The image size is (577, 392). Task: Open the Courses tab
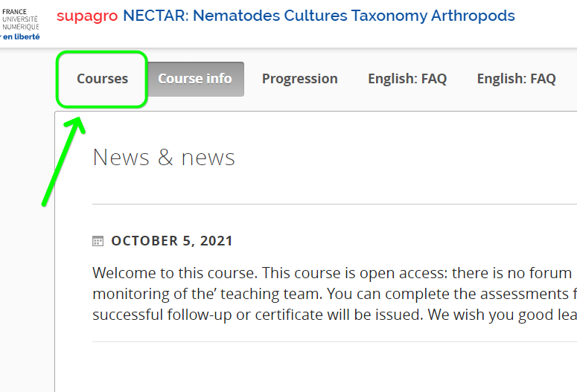coord(102,79)
